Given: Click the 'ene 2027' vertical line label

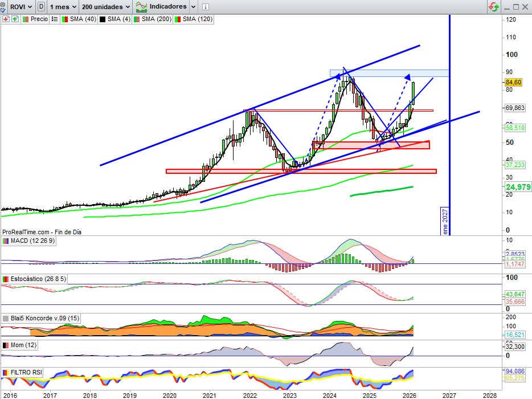Looking at the screenshot, I should [445, 221].
